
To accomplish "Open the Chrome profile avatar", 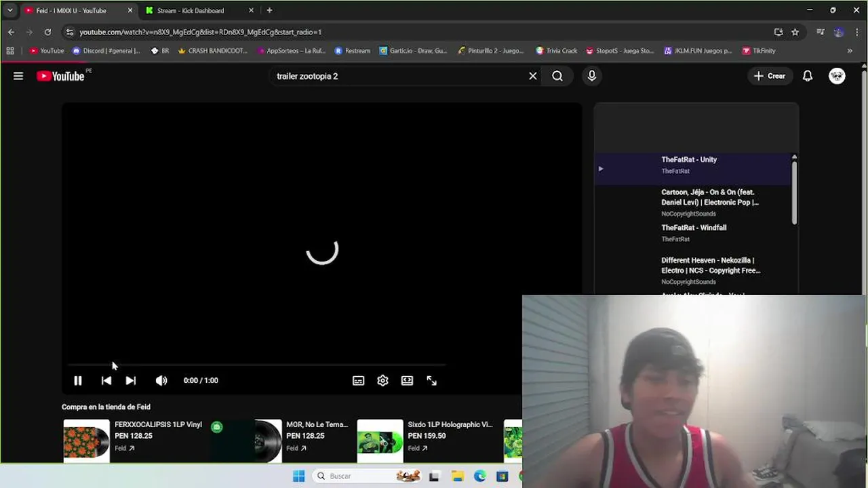I will click(839, 32).
